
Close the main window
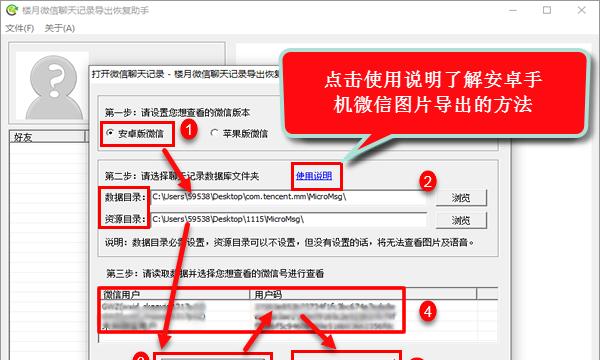pos(582,10)
